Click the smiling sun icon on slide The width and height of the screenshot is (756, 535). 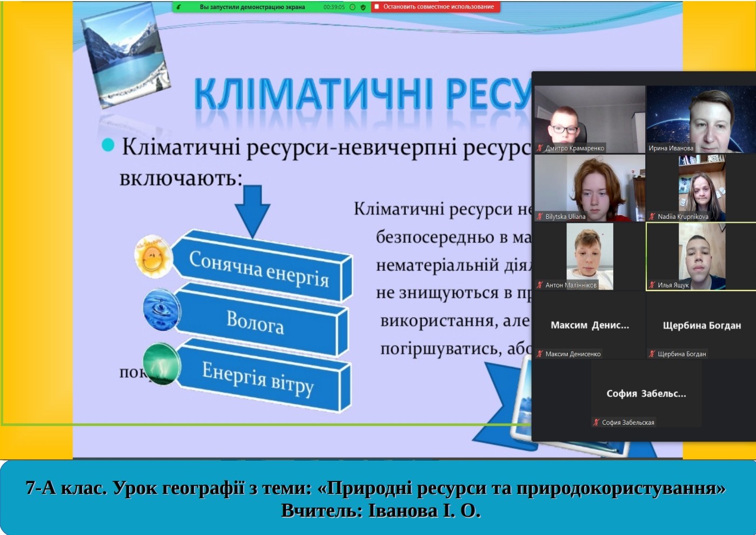pos(153,257)
